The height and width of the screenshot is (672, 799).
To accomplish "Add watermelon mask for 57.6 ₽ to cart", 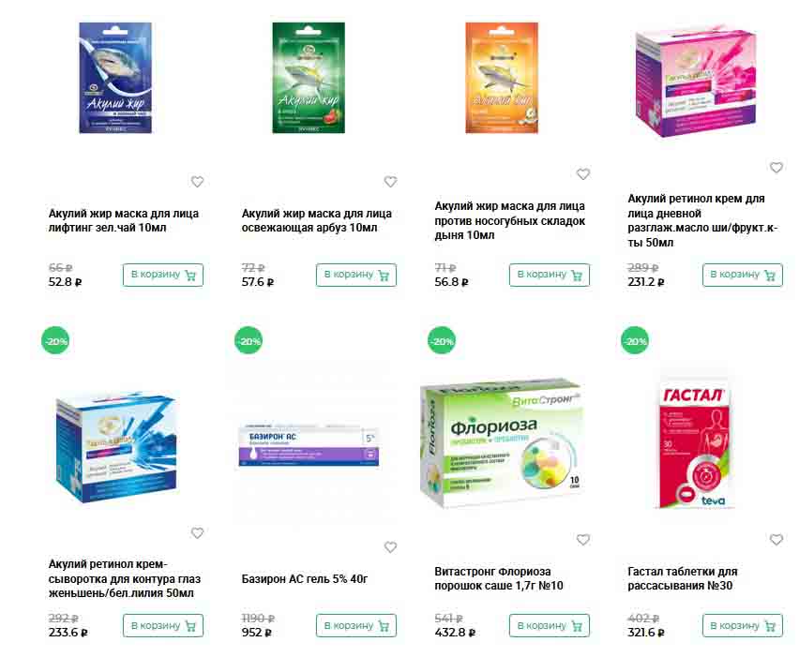I will [356, 275].
